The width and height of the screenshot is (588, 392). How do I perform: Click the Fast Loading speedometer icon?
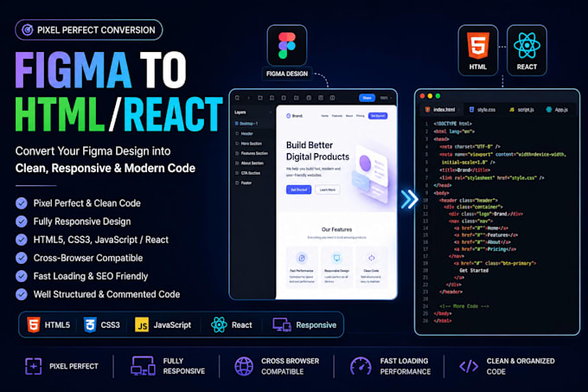[361, 366]
